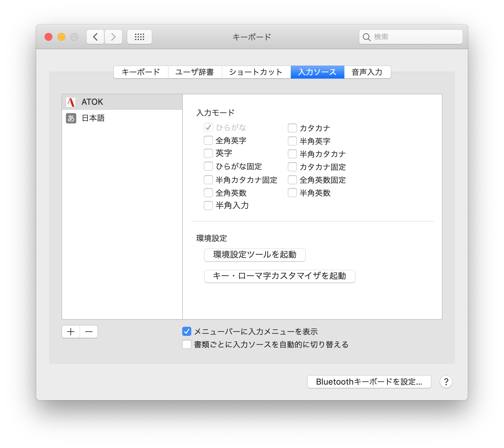Image resolution: width=504 pixels, height=448 pixels.
Task: Focus the 検索 search field
Action: [411, 37]
